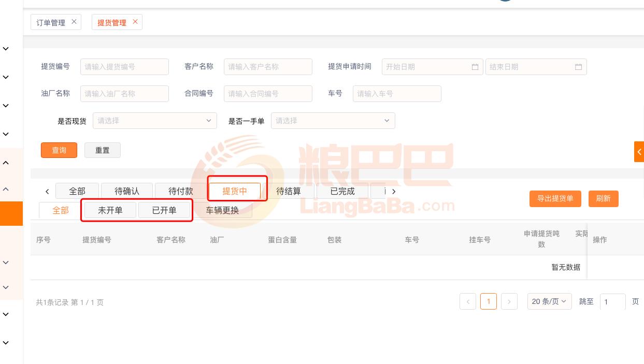The height and width of the screenshot is (364, 644).
Task: Click the 导出提货单 export button
Action: pyautogui.click(x=555, y=199)
